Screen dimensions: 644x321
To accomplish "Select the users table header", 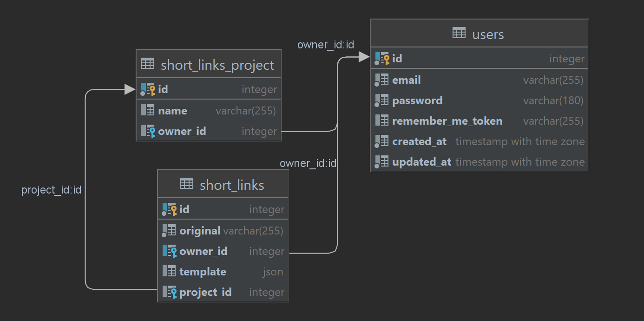I will (479, 33).
